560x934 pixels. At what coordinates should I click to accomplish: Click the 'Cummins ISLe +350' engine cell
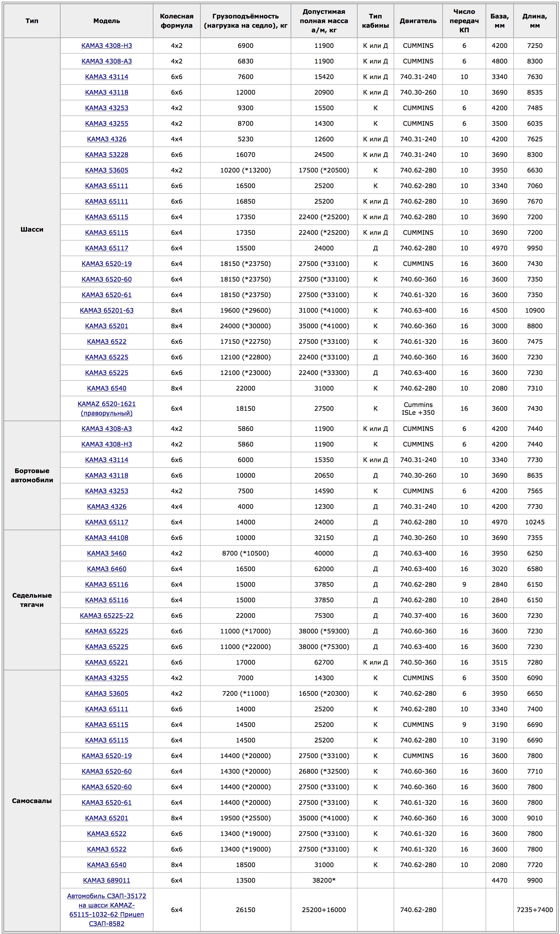418,408
